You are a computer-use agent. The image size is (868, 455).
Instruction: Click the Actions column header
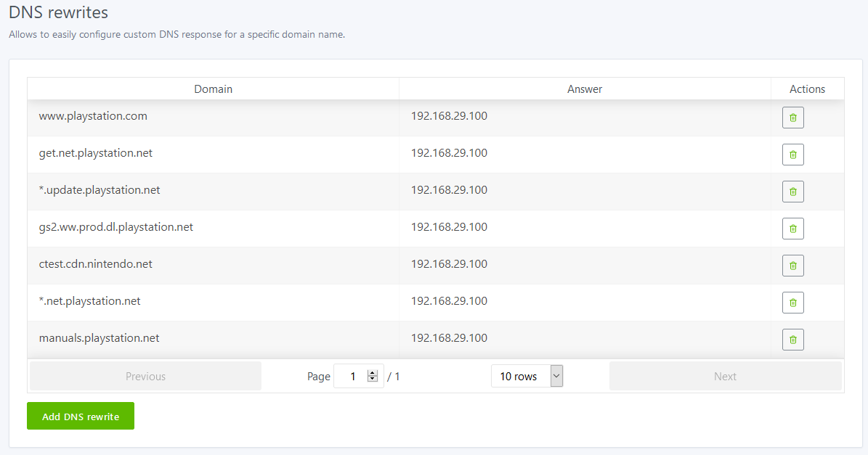pos(807,89)
